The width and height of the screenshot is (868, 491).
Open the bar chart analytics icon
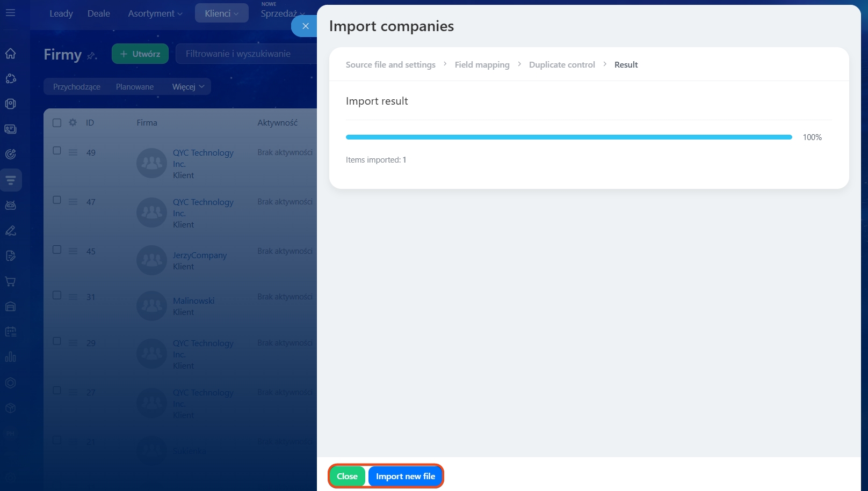tap(10, 357)
